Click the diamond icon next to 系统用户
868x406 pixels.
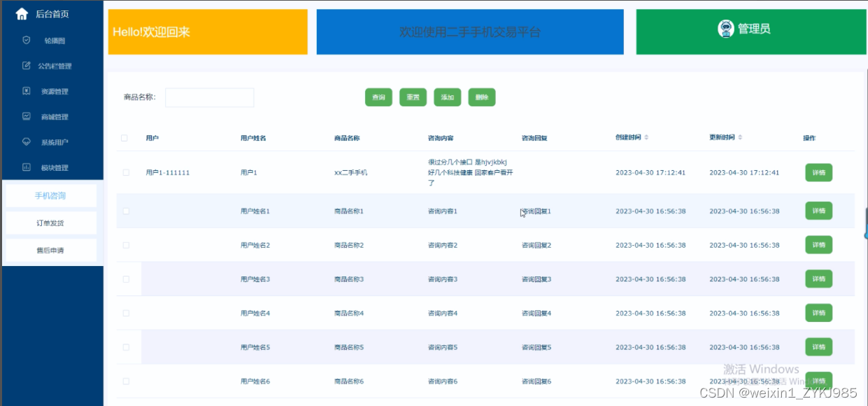click(x=27, y=141)
